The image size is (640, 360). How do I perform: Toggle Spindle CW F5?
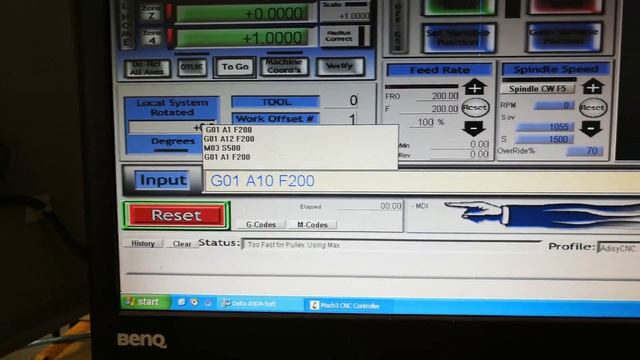click(537, 89)
